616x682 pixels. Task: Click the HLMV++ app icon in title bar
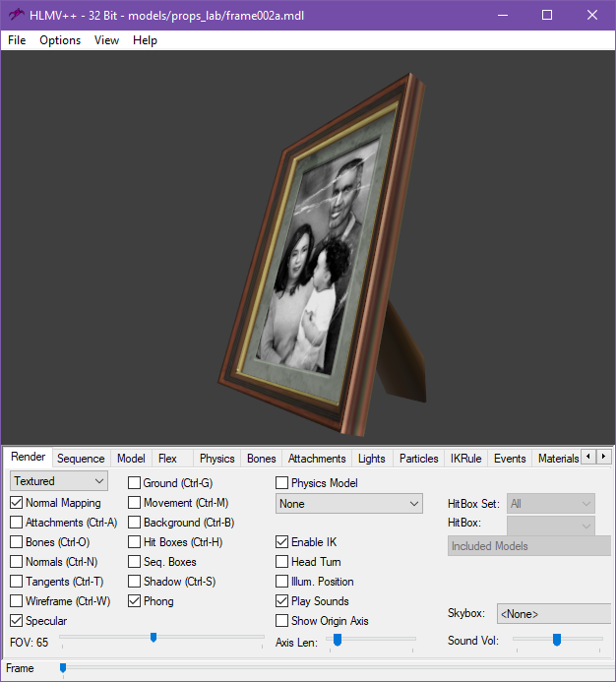click(17, 15)
